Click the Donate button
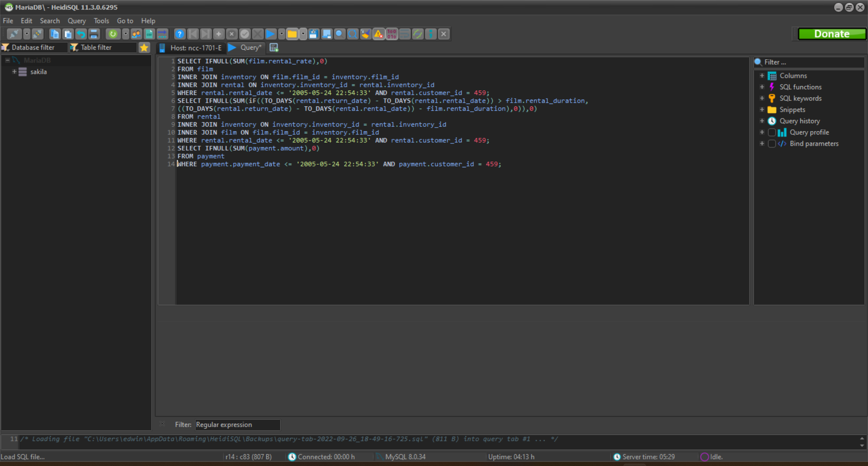 pos(832,33)
